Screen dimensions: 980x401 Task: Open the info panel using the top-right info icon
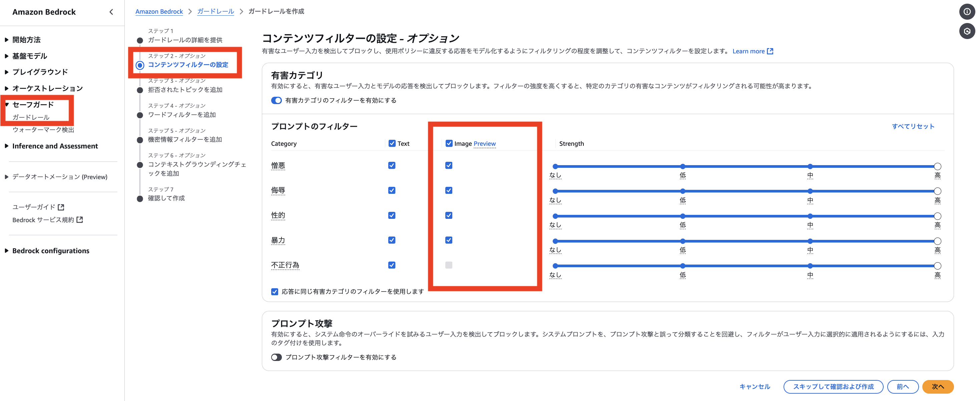(x=967, y=11)
